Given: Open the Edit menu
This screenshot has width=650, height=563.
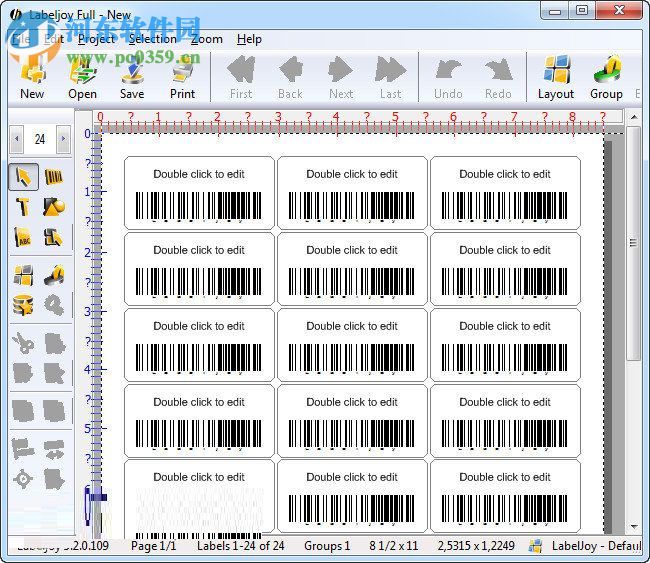Looking at the screenshot, I should pos(53,39).
